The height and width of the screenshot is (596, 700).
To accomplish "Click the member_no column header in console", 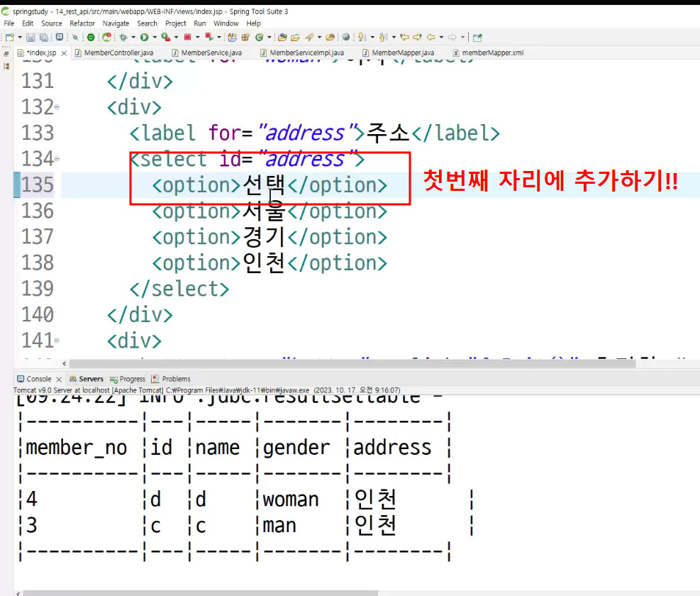I will click(77, 448).
